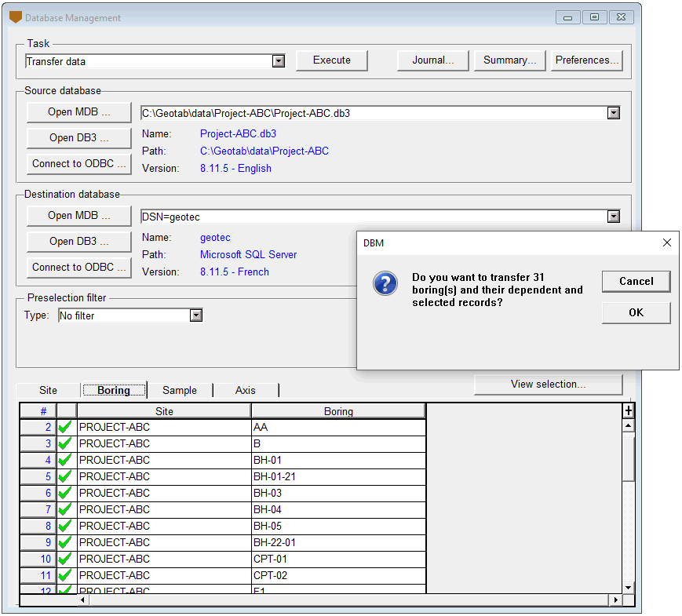
Task: Close the DBM dialog with X
Action: click(667, 242)
